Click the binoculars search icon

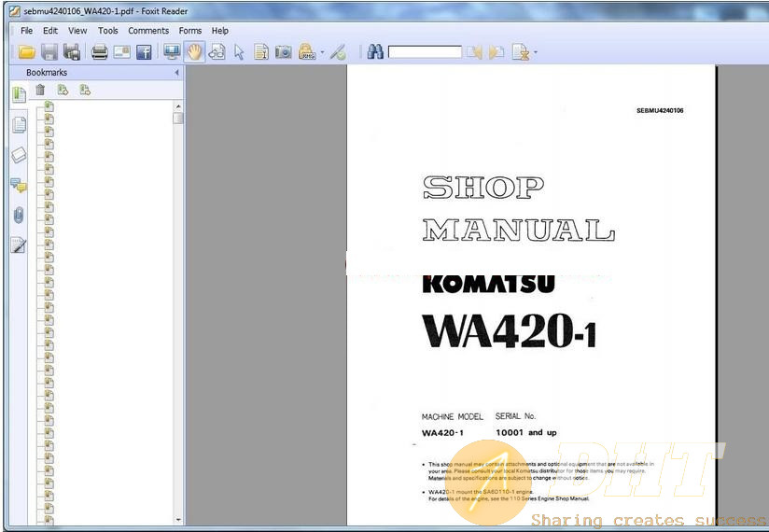tap(375, 52)
